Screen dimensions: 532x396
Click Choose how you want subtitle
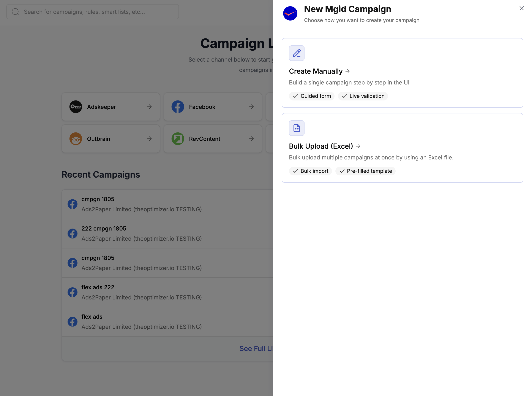(x=362, y=20)
